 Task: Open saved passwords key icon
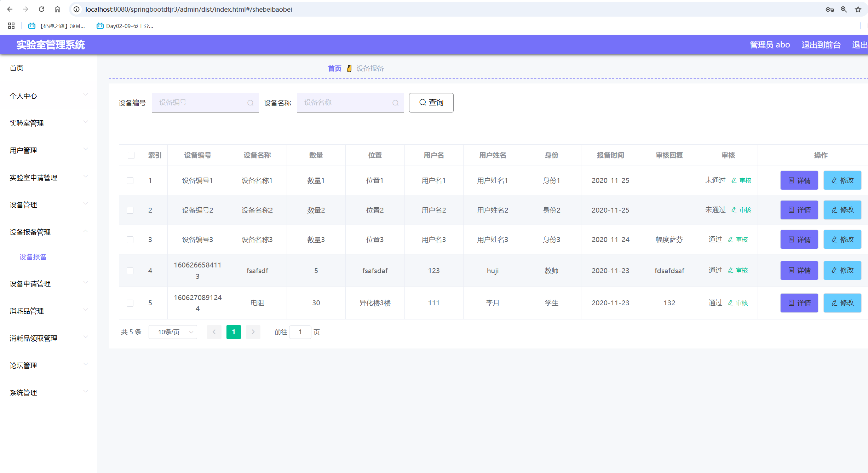click(829, 10)
